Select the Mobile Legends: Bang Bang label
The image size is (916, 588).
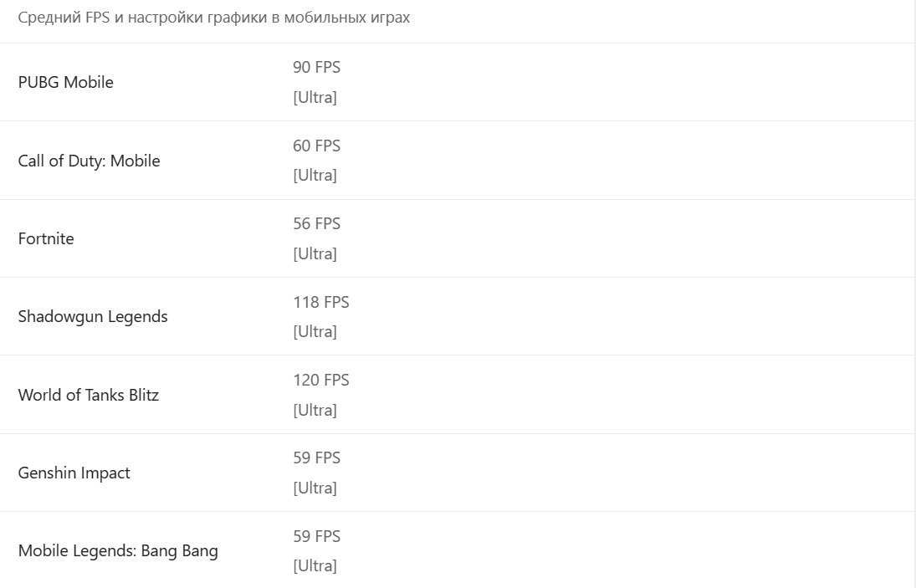coord(118,550)
